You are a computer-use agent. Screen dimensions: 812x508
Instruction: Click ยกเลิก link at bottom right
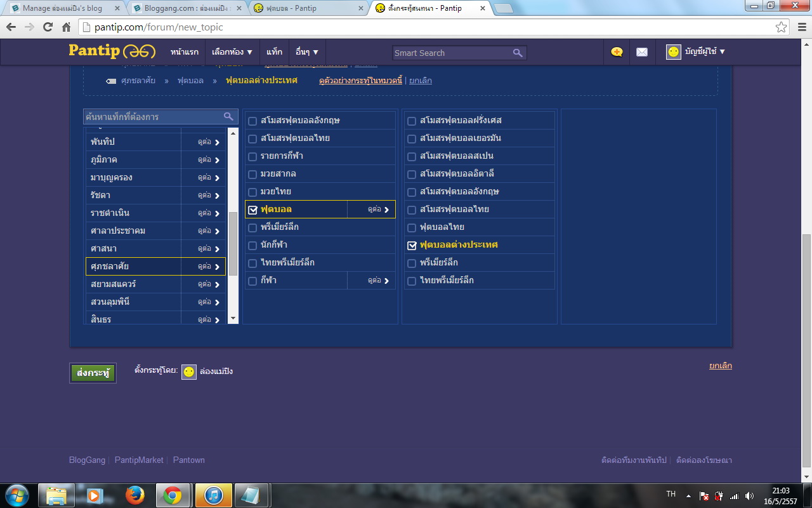point(721,366)
